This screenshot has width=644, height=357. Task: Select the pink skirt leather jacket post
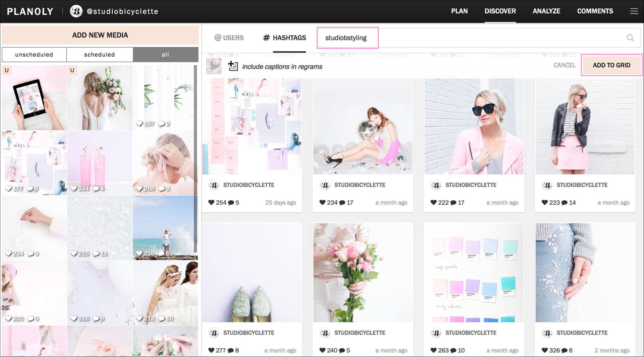click(x=585, y=126)
